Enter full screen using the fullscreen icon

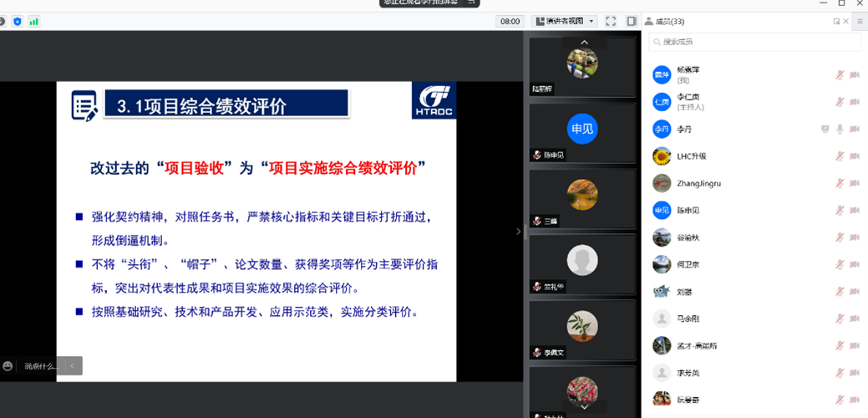[611, 21]
